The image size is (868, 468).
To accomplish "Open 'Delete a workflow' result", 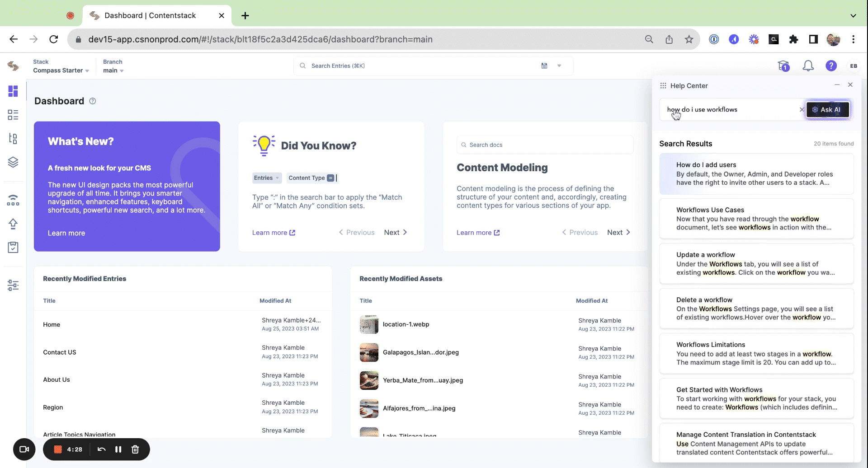I will click(756, 309).
